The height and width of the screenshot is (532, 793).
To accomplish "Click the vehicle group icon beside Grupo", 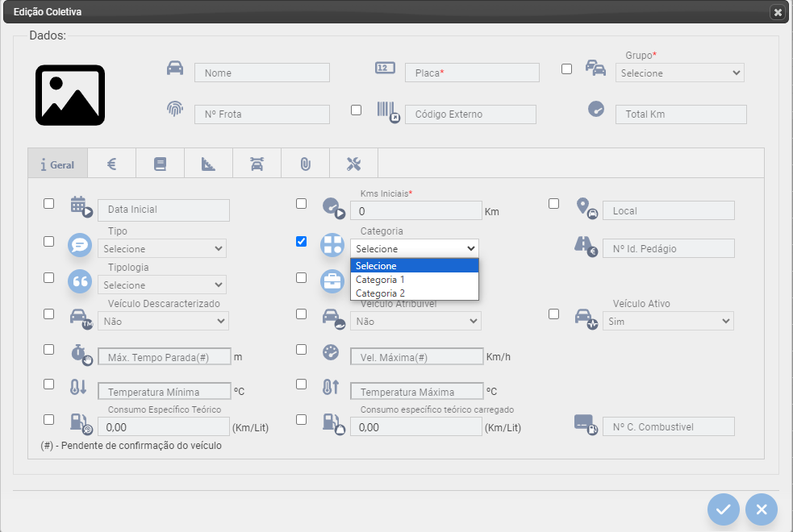I will click(x=595, y=68).
